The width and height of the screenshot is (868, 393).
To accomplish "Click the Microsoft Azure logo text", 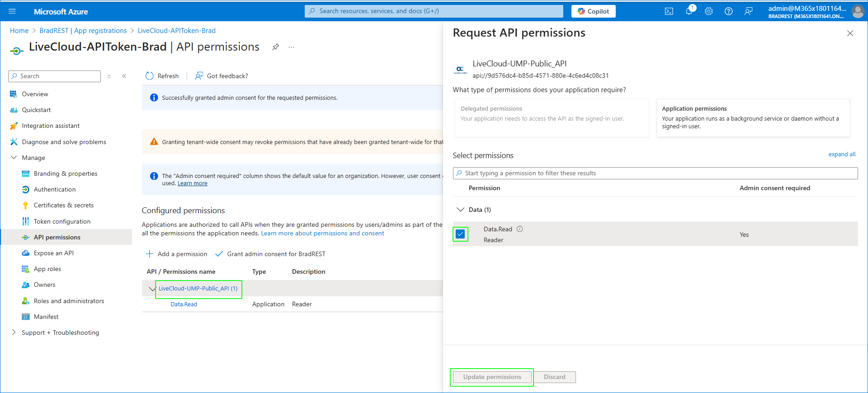I will point(61,12).
